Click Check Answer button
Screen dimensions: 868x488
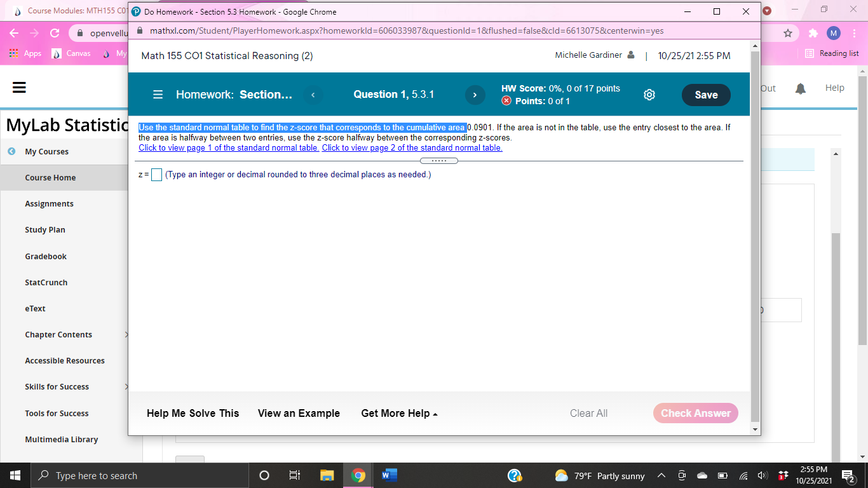[x=696, y=413]
